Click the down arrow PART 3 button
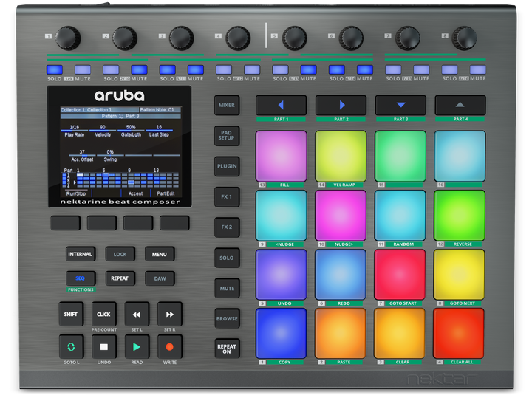 400,105
